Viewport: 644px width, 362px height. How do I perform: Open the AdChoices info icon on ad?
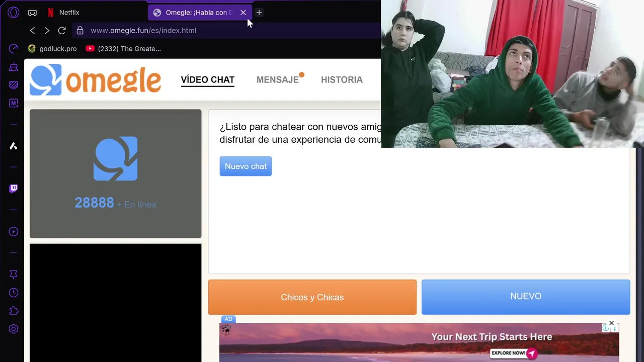tap(606, 328)
